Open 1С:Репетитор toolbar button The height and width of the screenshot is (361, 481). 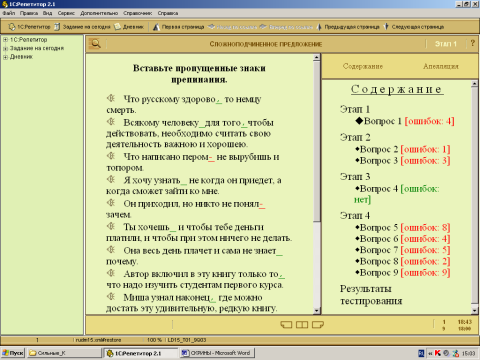click(29, 27)
